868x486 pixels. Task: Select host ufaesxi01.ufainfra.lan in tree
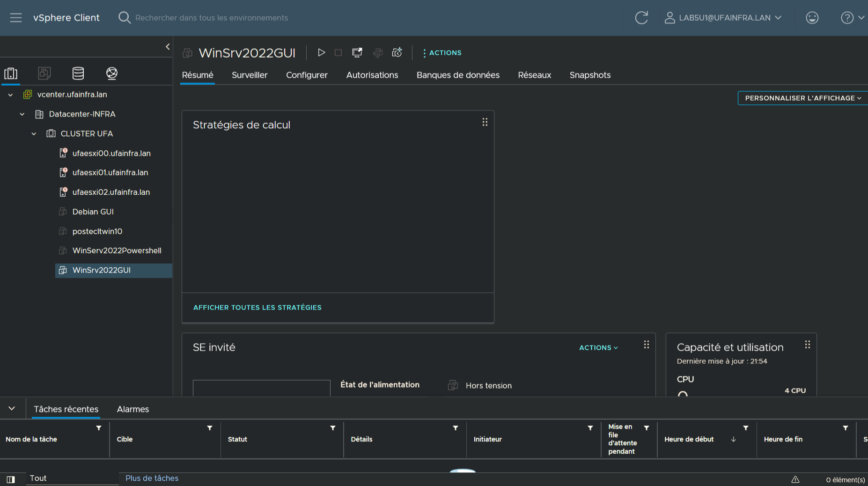tap(110, 172)
